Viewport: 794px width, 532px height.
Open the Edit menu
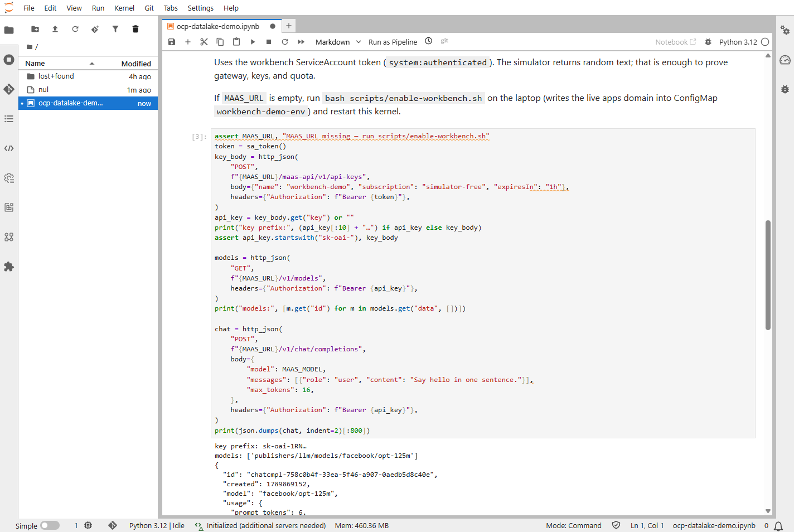click(x=50, y=8)
